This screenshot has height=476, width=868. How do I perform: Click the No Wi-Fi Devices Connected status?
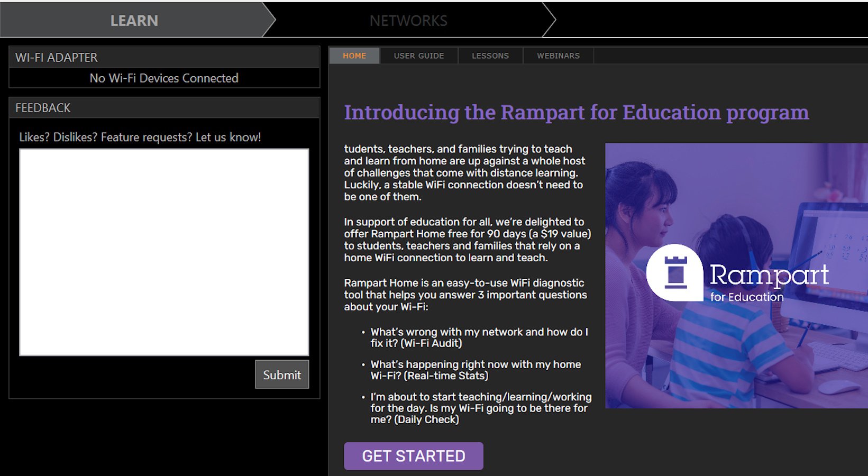tap(164, 78)
